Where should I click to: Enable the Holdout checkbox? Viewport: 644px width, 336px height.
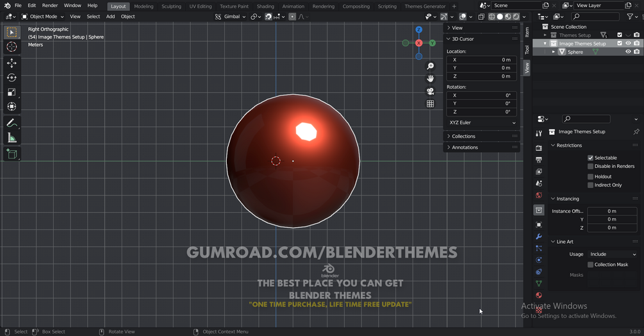click(x=590, y=176)
